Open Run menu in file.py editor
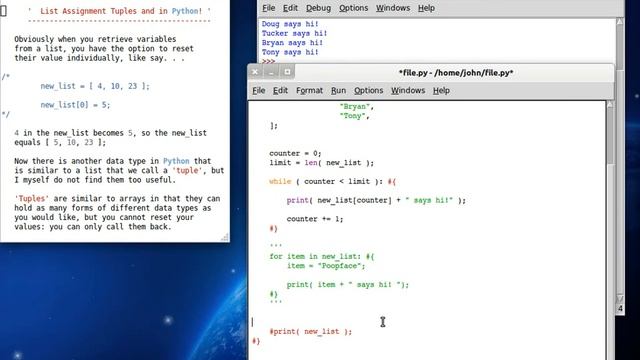The image size is (640, 360). (338, 90)
